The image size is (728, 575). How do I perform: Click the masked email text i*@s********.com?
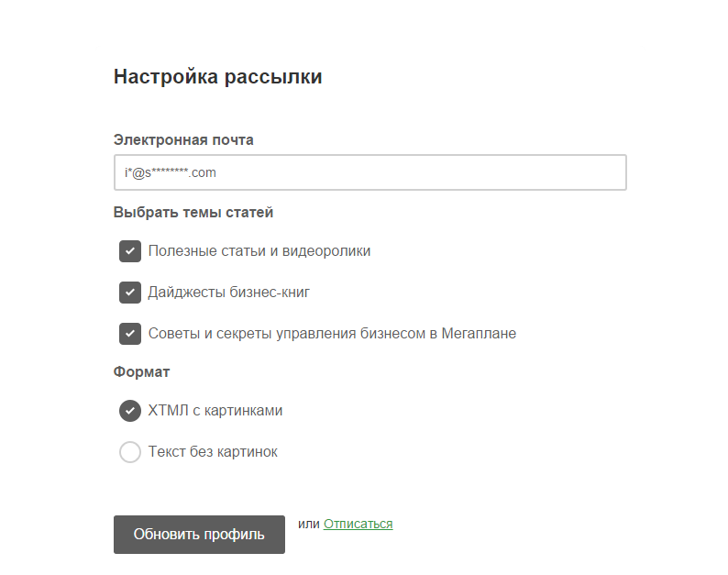tap(171, 172)
